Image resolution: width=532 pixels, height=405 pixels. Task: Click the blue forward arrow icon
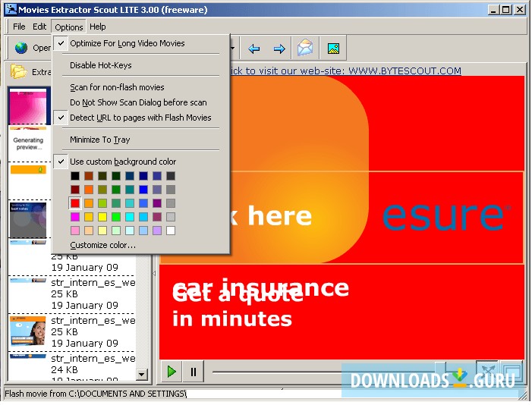(279, 49)
